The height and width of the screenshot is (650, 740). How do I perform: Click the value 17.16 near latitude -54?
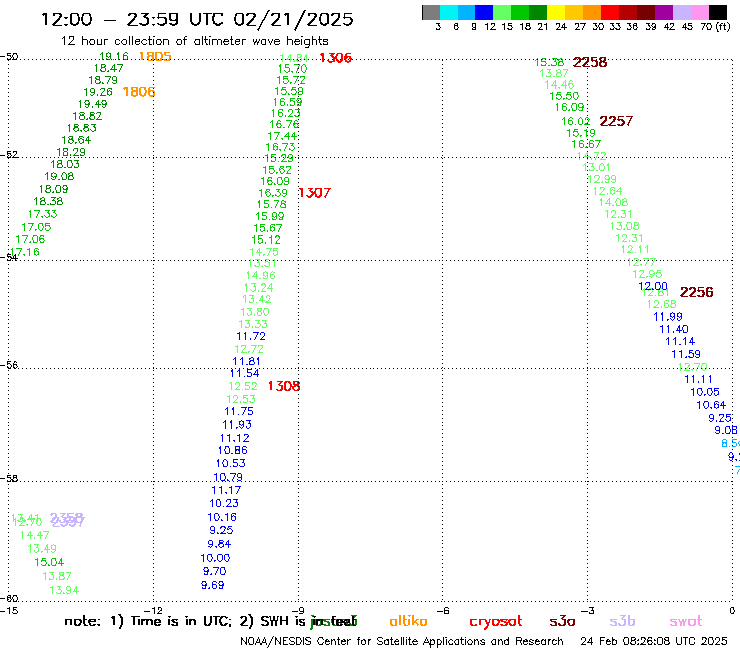click(x=25, y=253)
